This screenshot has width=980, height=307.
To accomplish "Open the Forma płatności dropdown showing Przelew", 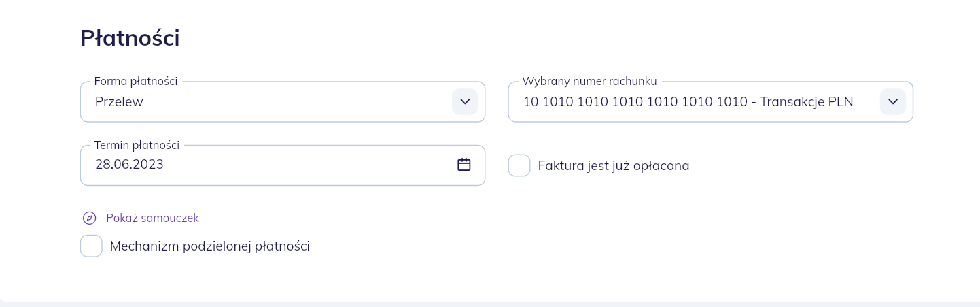I will 283,102.
